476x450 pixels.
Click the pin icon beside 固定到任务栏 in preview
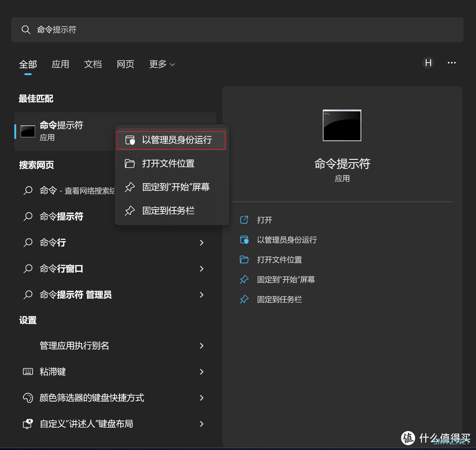click(244, 299)
